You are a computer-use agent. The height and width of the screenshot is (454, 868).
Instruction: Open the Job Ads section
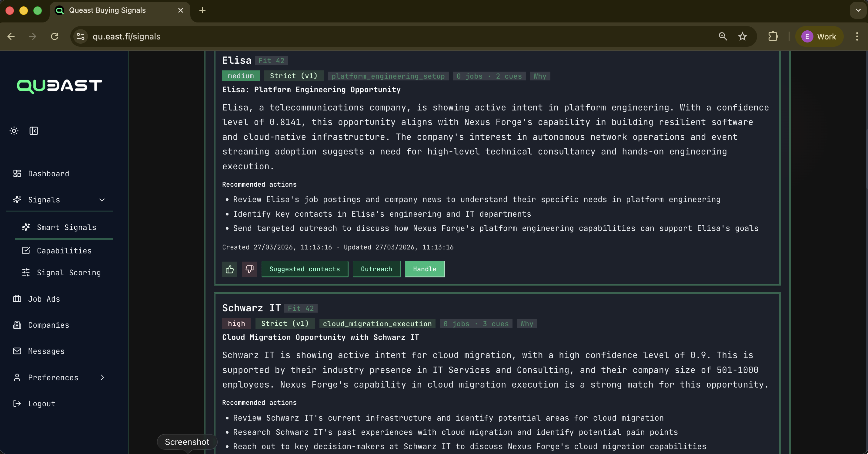coord(44,299)
